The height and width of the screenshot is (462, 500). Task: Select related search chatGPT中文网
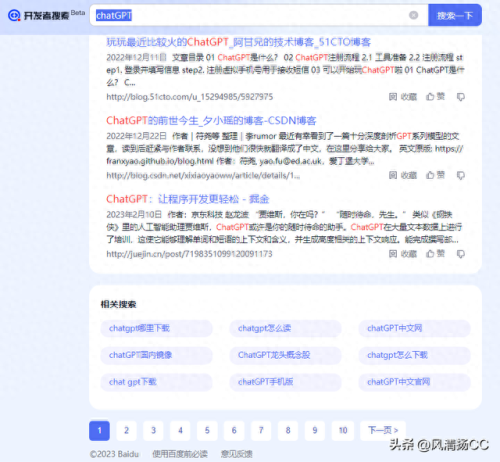[x=414, y=328]
